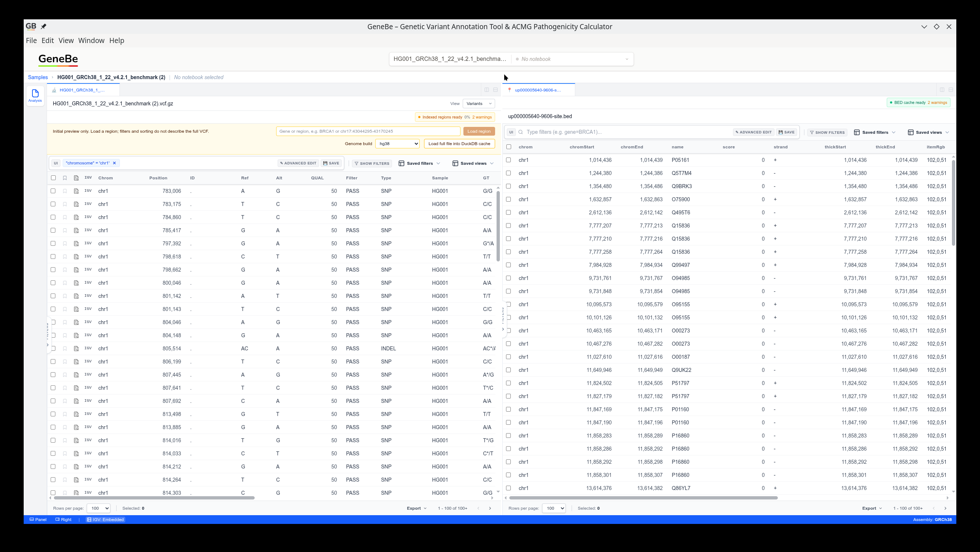Image resolution: width=980 pixels, height=552 pixels.
Task: Click the Load region button
Action: (x=479, y=131)
